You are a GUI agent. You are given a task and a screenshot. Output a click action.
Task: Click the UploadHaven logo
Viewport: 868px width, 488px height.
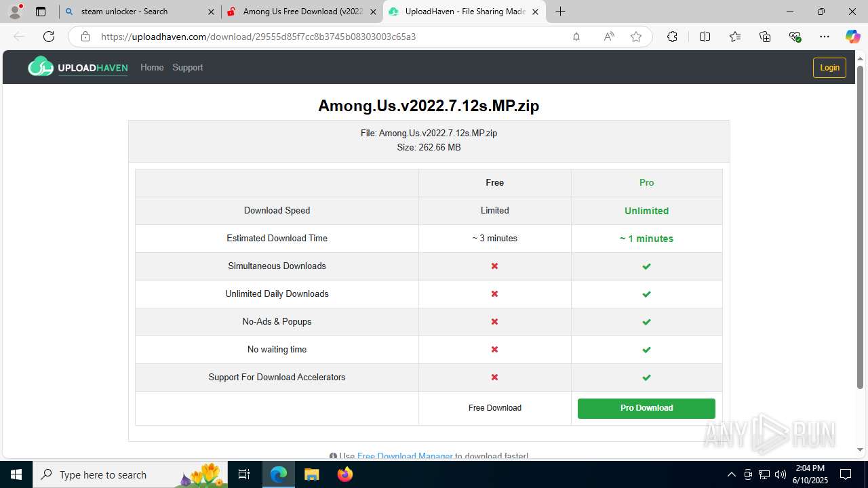click(x=78, y=66)
